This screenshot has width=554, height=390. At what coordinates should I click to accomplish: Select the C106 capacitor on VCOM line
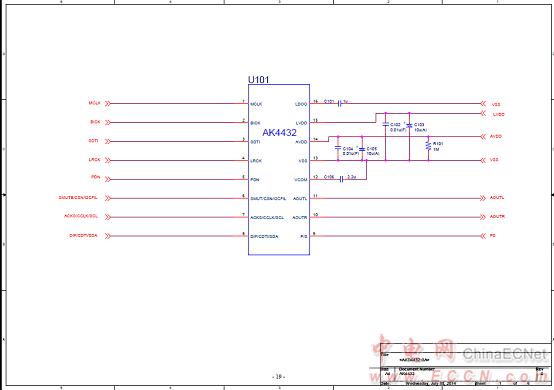tap(341, 179)
